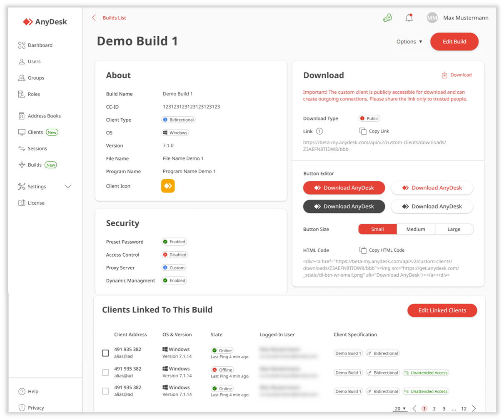This screenshot has height=420, width=504.
Task: Open the Options dropdown
Action: (x=409, y=42)
